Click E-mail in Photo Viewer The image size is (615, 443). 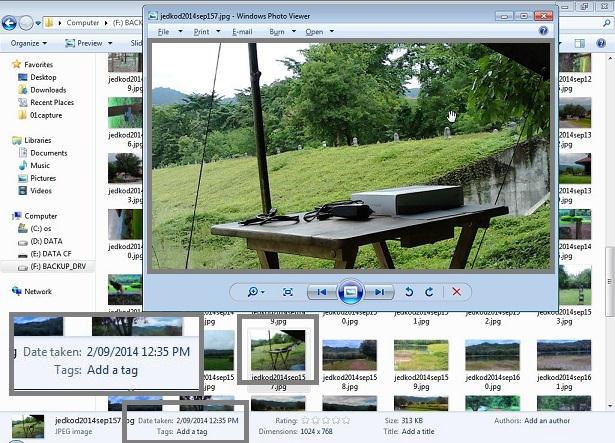pos(242,32)
